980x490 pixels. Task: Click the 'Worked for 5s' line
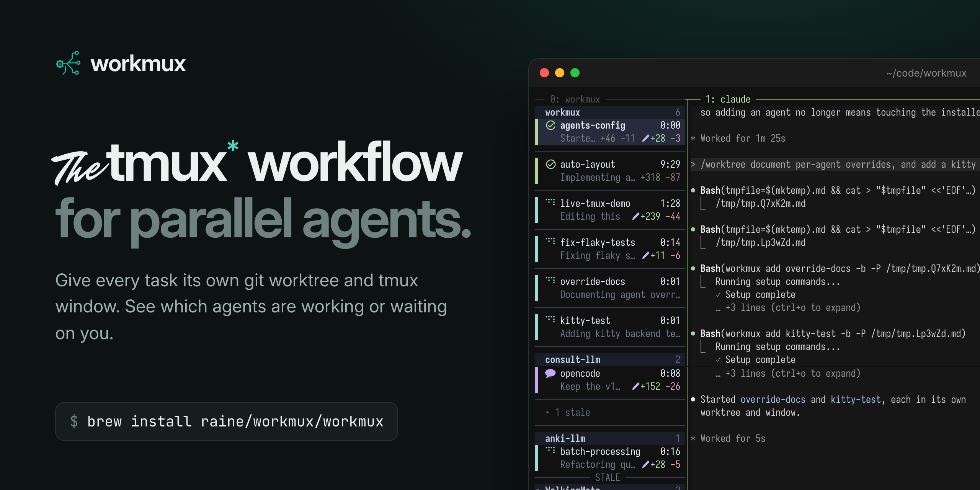click(x=728, y=438)
